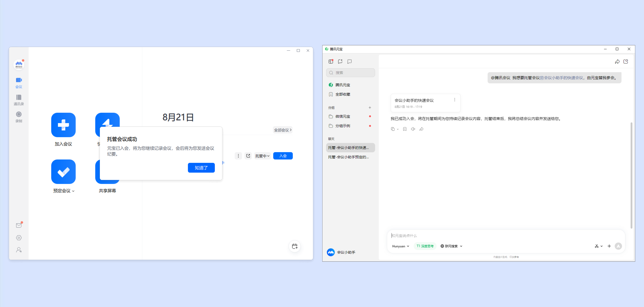Screen dimensions: 644x307
Task: Toggle the Yuanbao sidebar panel icon
Action: [331, 62]
